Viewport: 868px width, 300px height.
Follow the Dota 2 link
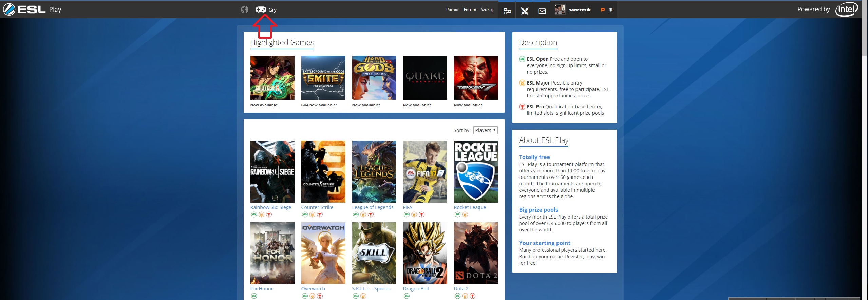[461, 289]
